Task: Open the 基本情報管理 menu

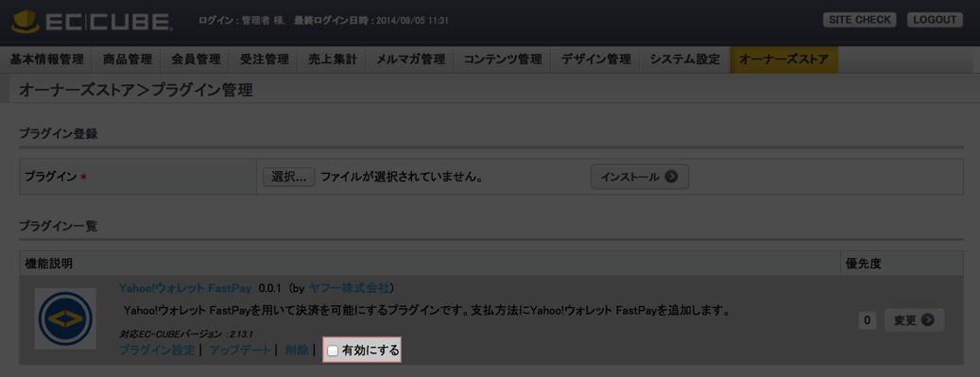Action: tap(47, 60)
